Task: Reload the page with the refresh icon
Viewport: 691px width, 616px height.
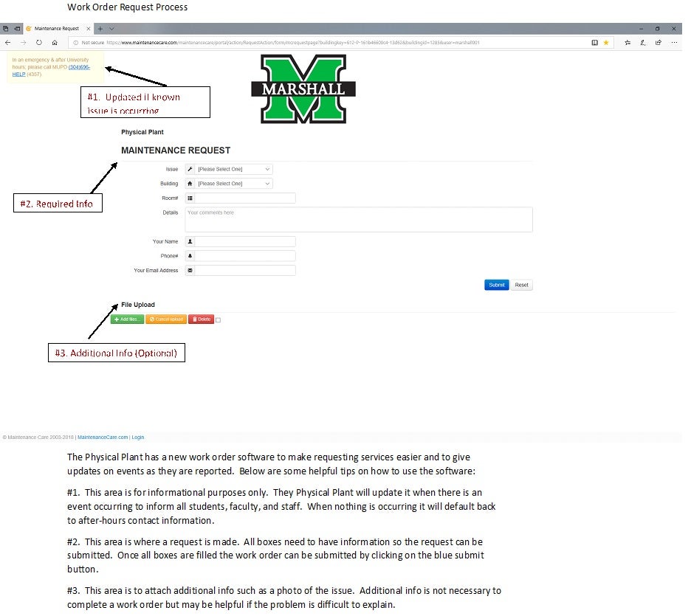Action: [39, 43]
